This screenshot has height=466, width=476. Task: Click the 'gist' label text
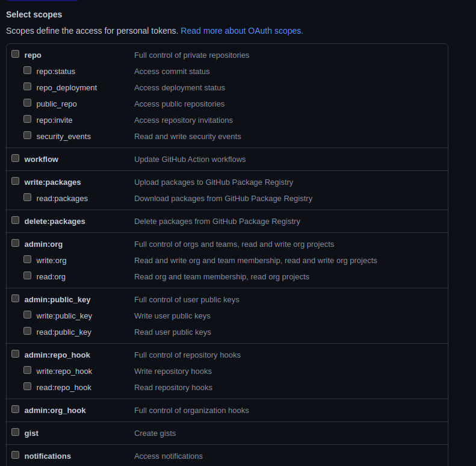(31, 433)
